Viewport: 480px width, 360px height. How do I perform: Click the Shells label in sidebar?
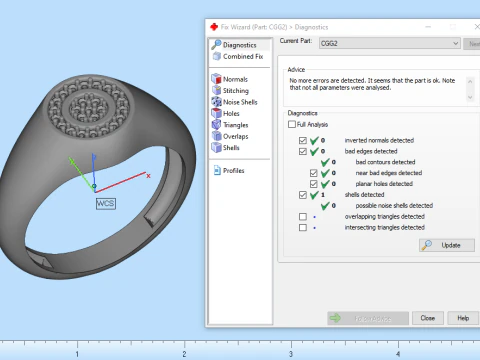point(231,148)
